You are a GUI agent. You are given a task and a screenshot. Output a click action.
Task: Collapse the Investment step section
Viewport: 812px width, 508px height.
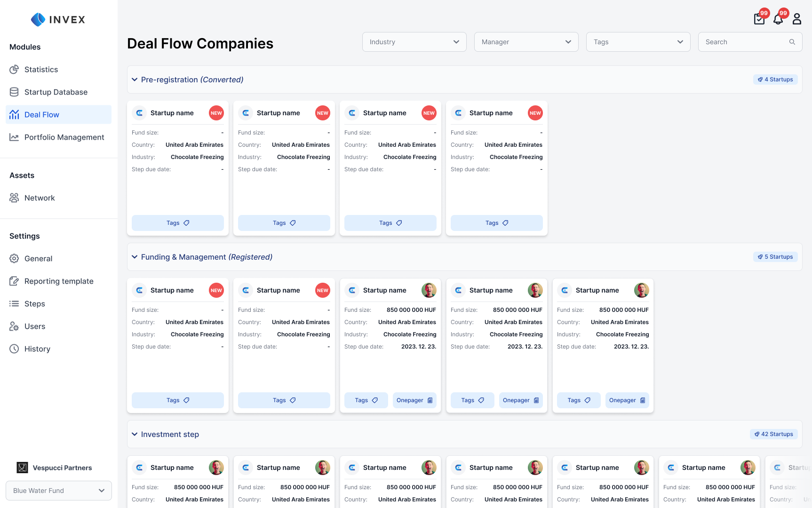tap(135, 435)
